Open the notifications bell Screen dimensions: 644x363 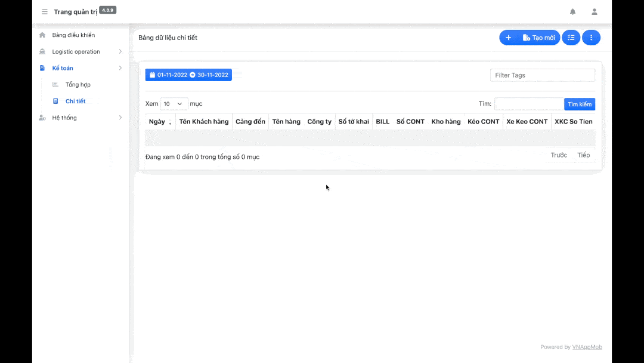click(x=572, y=12)
